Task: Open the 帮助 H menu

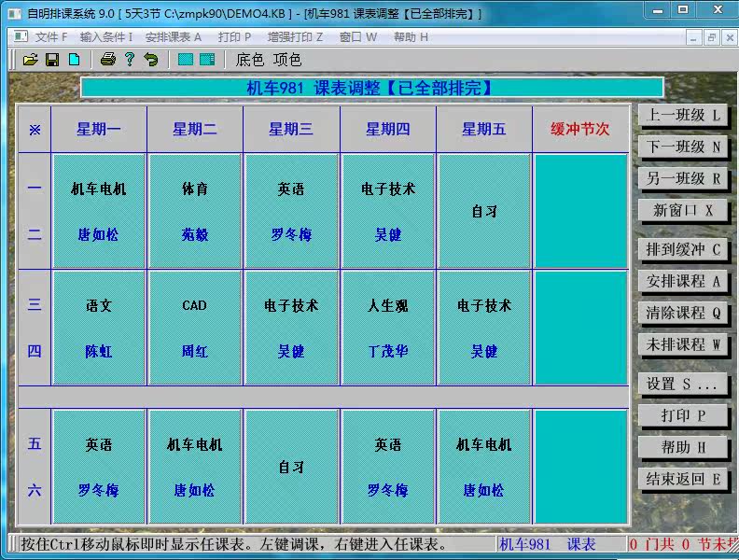Action: 411,37
